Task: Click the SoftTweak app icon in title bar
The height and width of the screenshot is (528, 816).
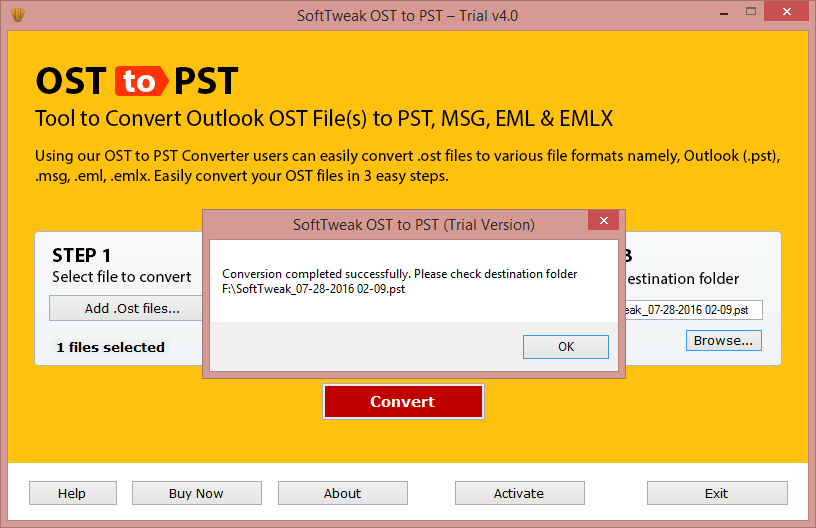Action: (18, 15)
